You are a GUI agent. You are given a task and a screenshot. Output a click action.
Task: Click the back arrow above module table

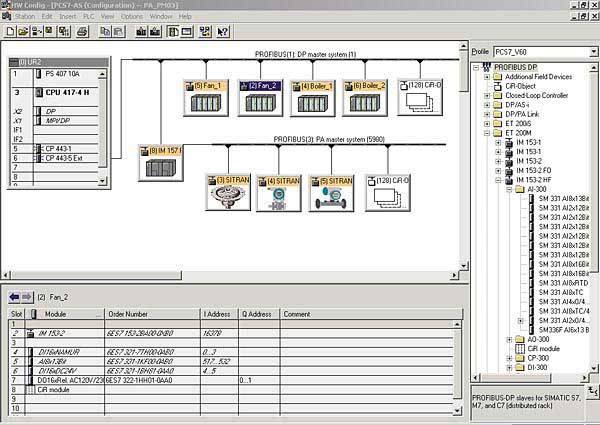pyautogui.click(x=11, y=297)
